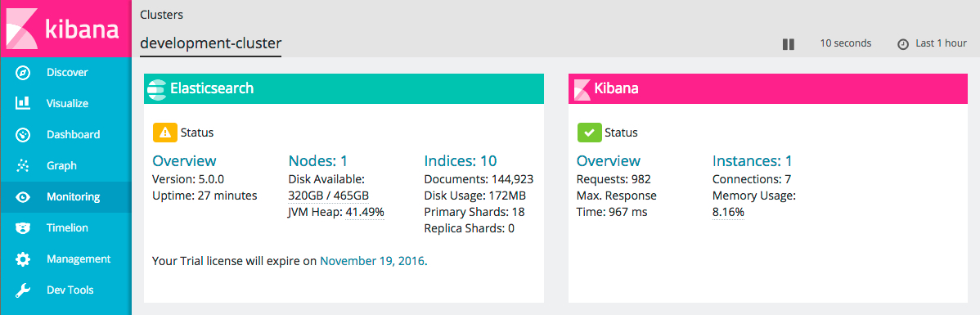Viewport: 980px width, 315px height.
Task: Open the Nodes: 1 link
Action: (317, 160)
